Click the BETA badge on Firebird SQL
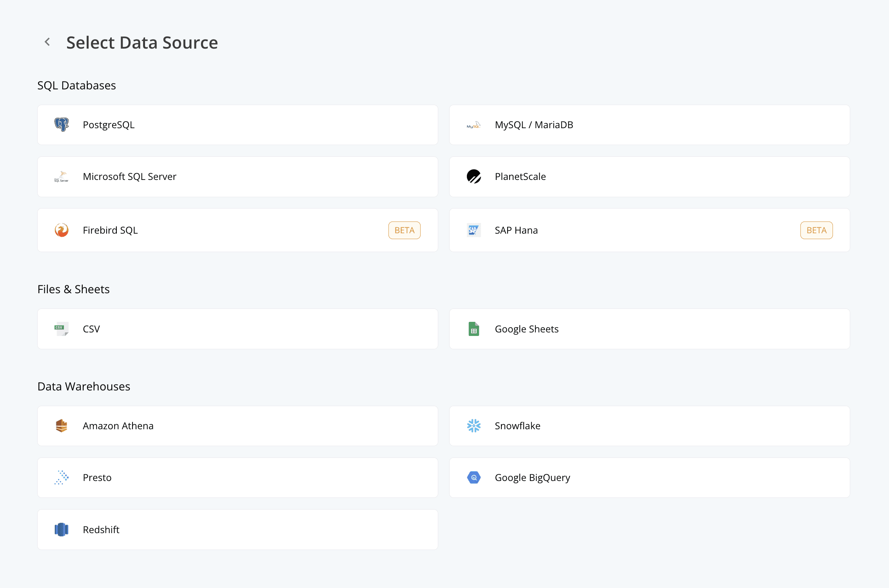The image size is (889, 588). [x=404, y=230]
